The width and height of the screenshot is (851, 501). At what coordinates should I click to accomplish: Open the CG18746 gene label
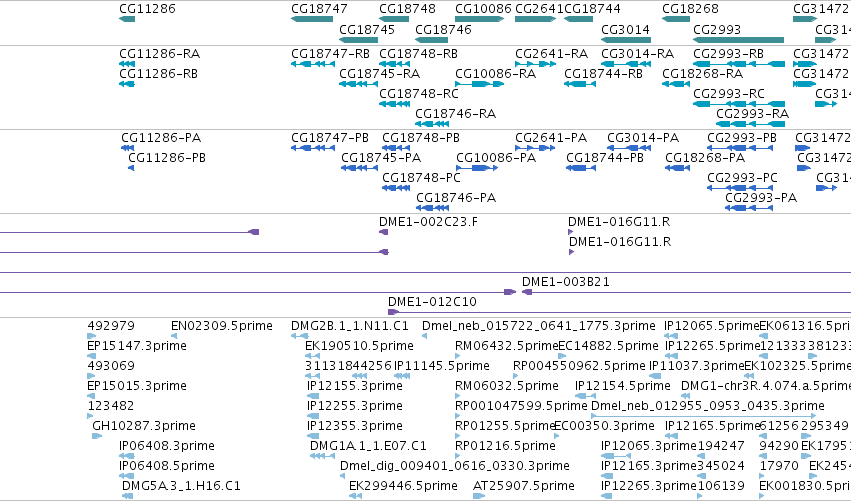[x=443, y=29]
